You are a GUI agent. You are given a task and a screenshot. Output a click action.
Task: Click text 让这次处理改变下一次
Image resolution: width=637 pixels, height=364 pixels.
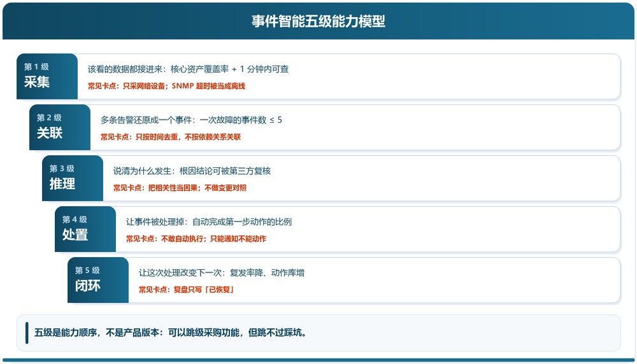pos(181,273)
